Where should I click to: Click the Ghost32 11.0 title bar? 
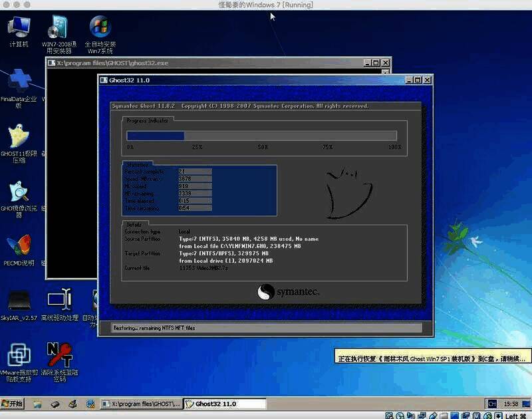tap(253, 80)
